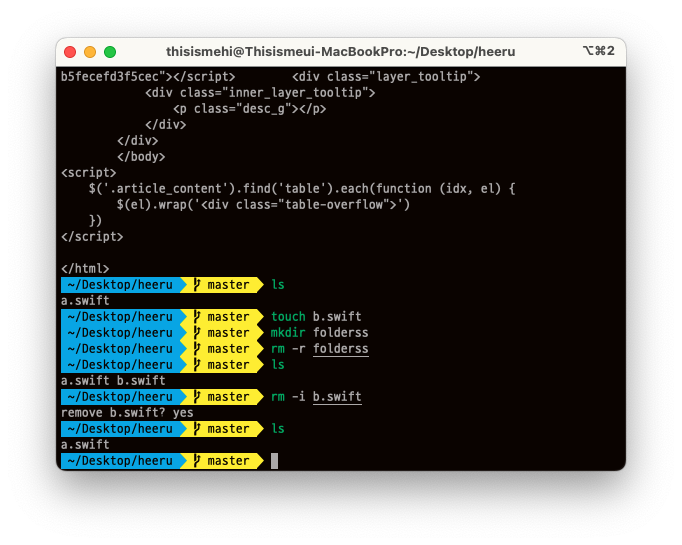Click the 'mkdir folderss' command text
Screen dimensions: 682x545
pos(320,333)
